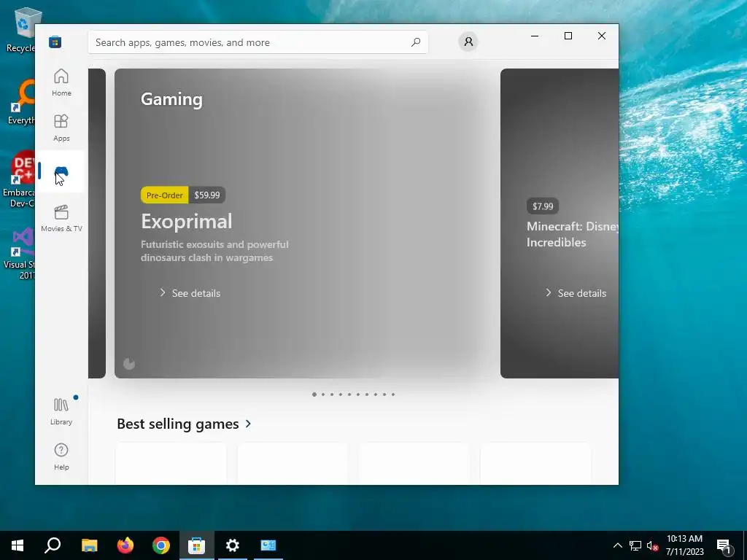Click the search apps, games, movies field

pos(258,42)
